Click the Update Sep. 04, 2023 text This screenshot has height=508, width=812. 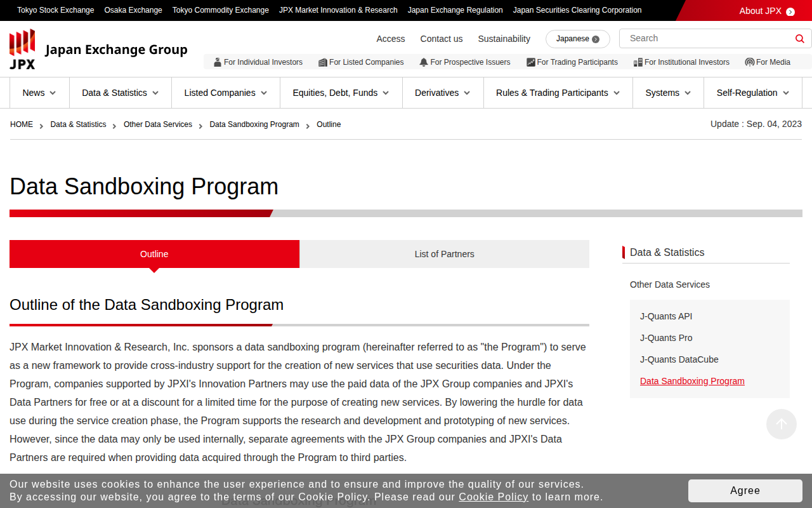click(x=756, y=124)
